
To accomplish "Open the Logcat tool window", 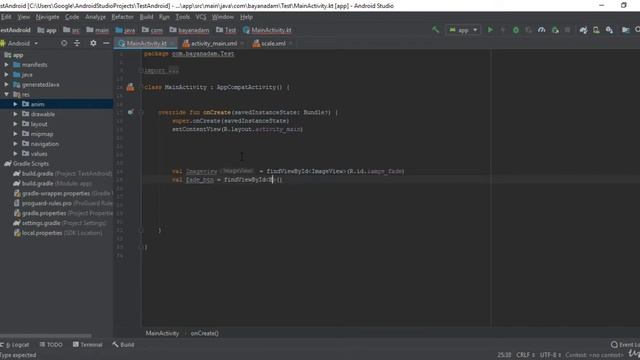I will pyautogui.click(x=15, y=344).
